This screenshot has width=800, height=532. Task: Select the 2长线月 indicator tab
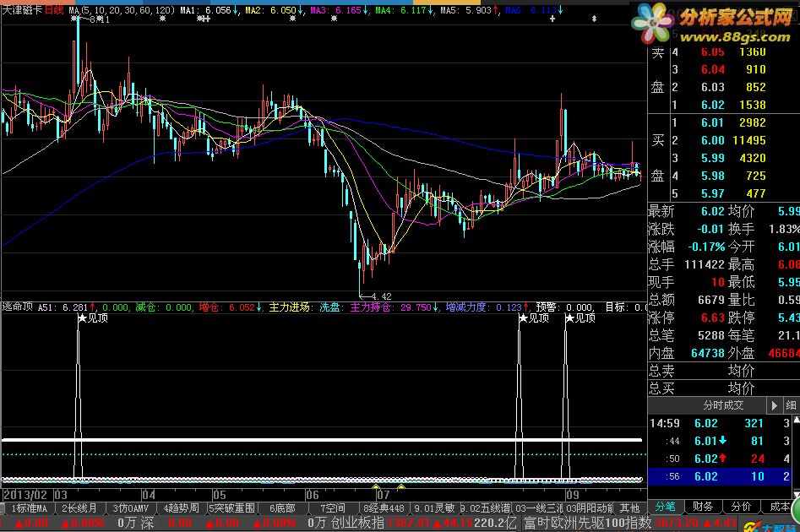79,508
